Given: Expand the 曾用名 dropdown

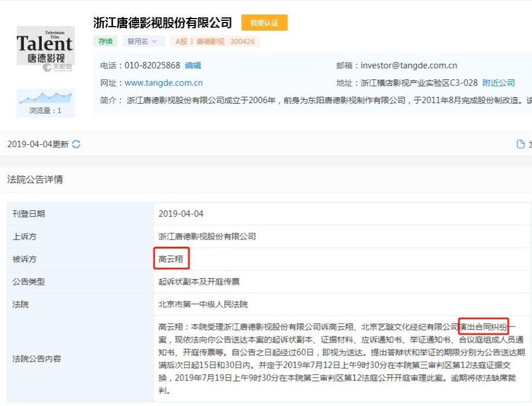Looking at the screenshot, I should click(143, 41).
